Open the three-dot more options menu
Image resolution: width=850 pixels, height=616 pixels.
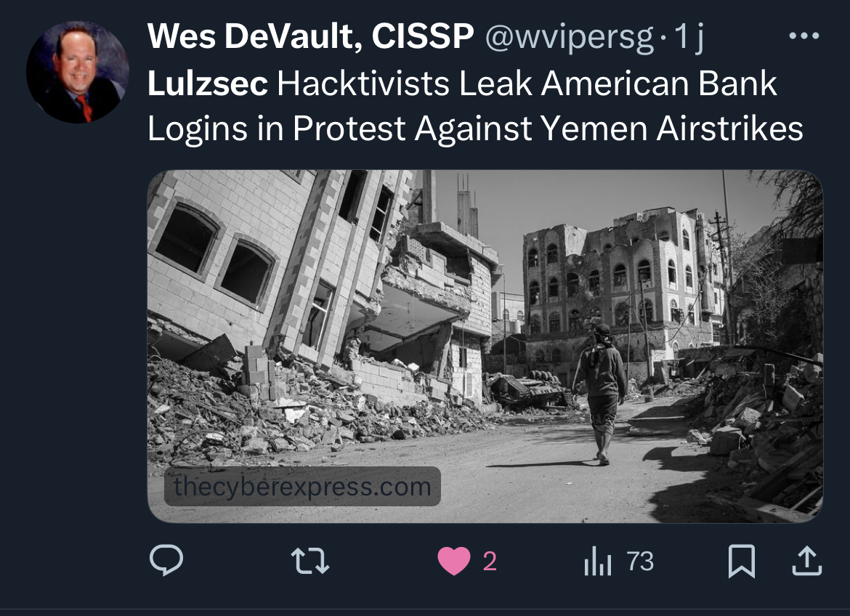tap(804, 36)
